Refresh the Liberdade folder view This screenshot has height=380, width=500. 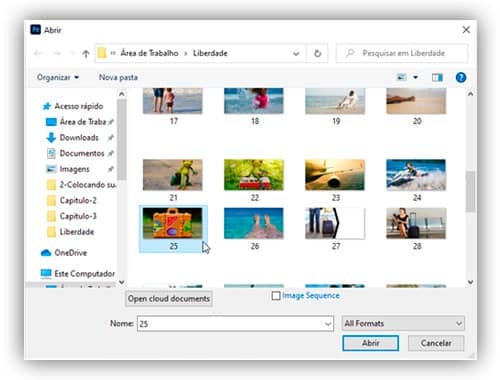317,53
